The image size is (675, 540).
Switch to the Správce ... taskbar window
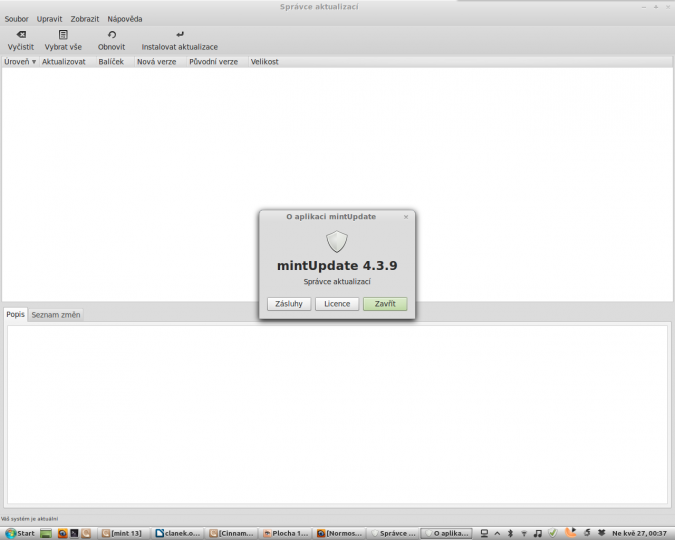[x=393, y=534]
